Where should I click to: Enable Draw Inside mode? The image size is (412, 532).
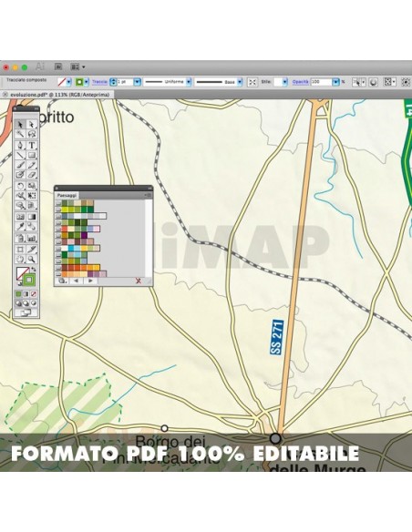pos(34,303)
